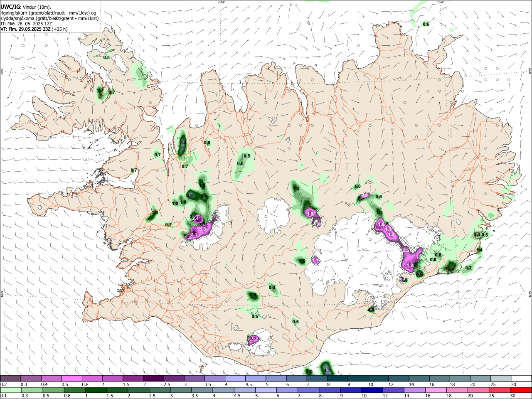532x399 pixels.
Task: Select the lower-row lavender swatch between 5 and 6
Action: click(266, 390)
